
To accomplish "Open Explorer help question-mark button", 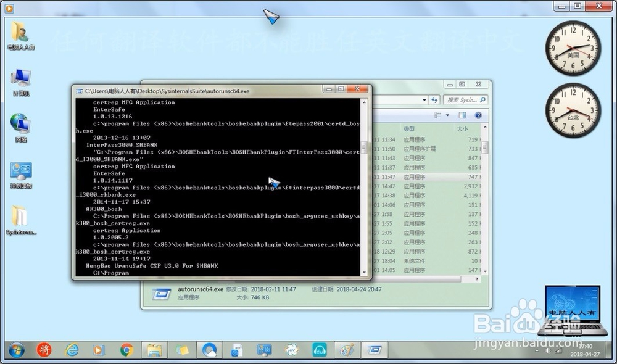I will (478, 115).
